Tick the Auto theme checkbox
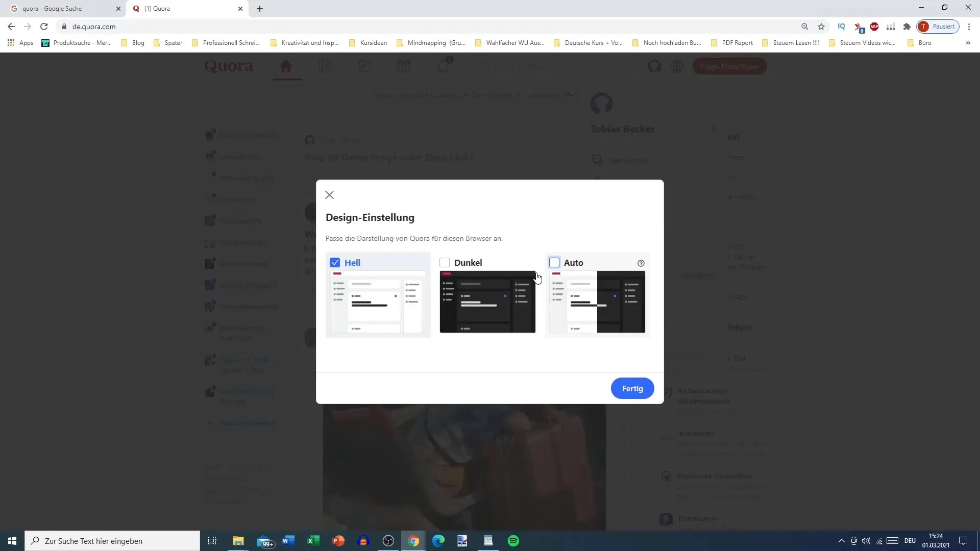The height and width of the screenshot is (551, 980). pyautogui.click(x=554, y=263)
